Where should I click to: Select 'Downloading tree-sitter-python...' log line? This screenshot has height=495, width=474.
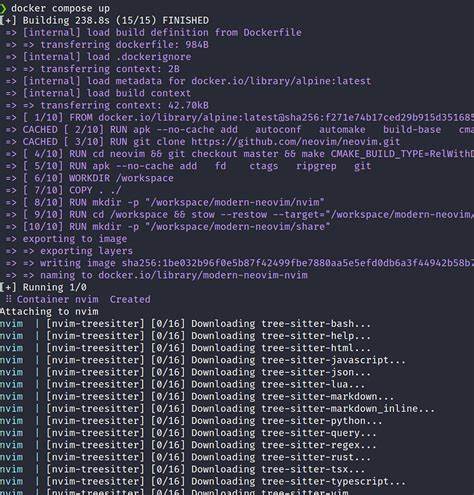click(x=191, y=421)
